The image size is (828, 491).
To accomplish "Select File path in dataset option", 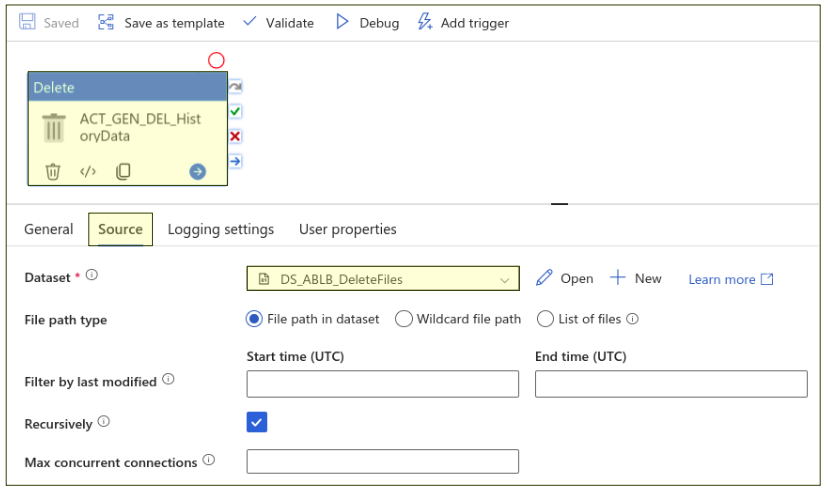I will tap(254, 319).
